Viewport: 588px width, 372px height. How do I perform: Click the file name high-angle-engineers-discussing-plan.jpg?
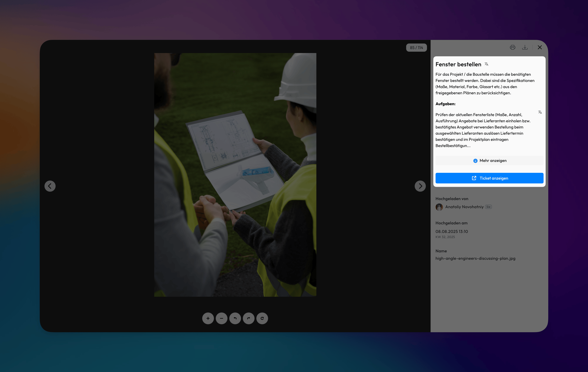tap(475, 258)
